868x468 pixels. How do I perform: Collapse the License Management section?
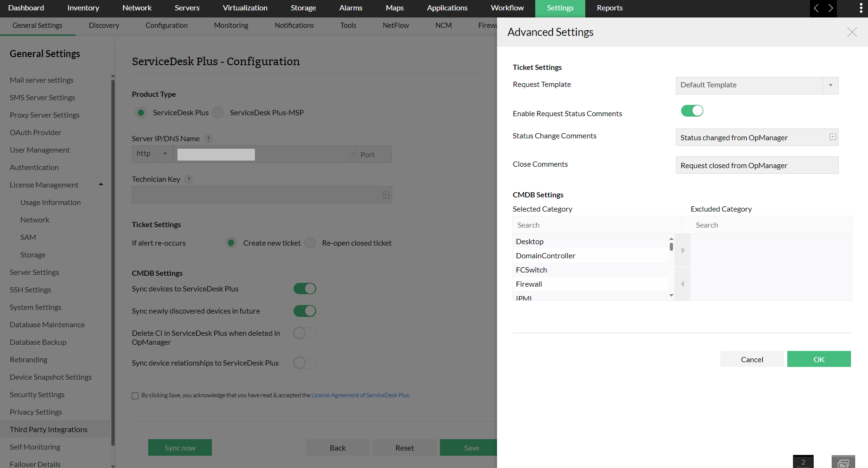tap(101, 184)
